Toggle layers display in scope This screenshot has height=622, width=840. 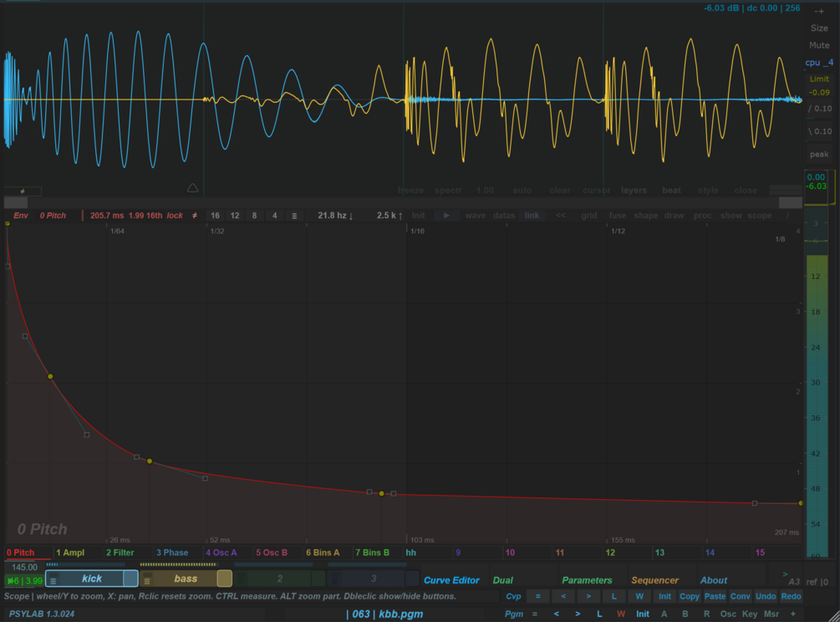click(634, 190)
